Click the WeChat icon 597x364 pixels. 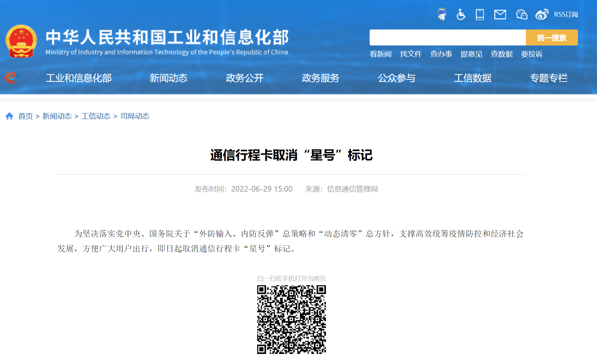(x=521, y=15)
